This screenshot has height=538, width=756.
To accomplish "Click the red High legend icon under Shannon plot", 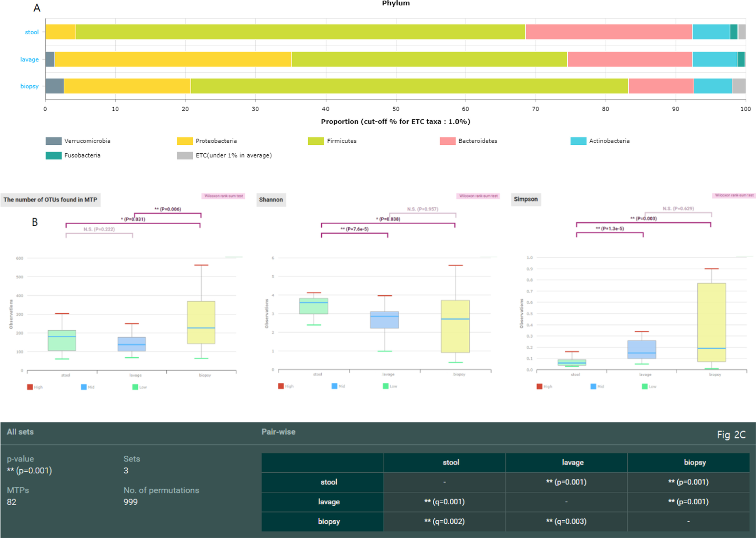I will click(281, 386).
